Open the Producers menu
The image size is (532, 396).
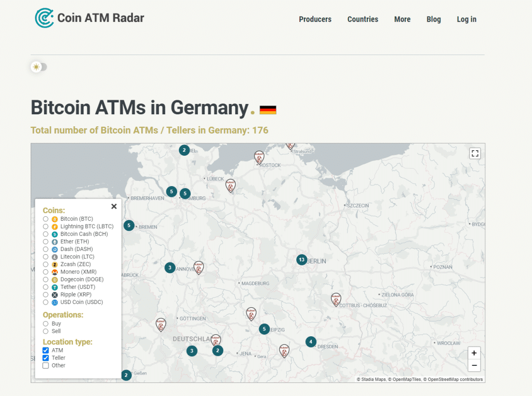315,19
